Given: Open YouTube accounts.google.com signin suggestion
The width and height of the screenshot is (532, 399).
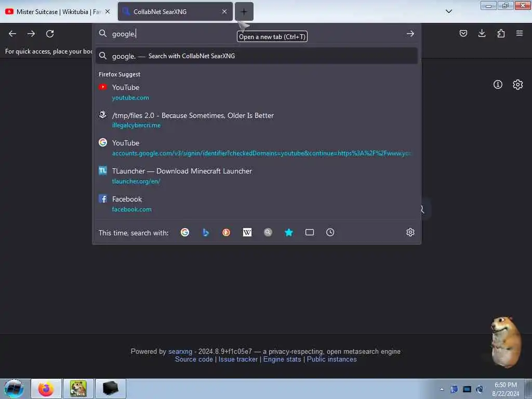Looking at the screenshot, I should pos(257,148).
